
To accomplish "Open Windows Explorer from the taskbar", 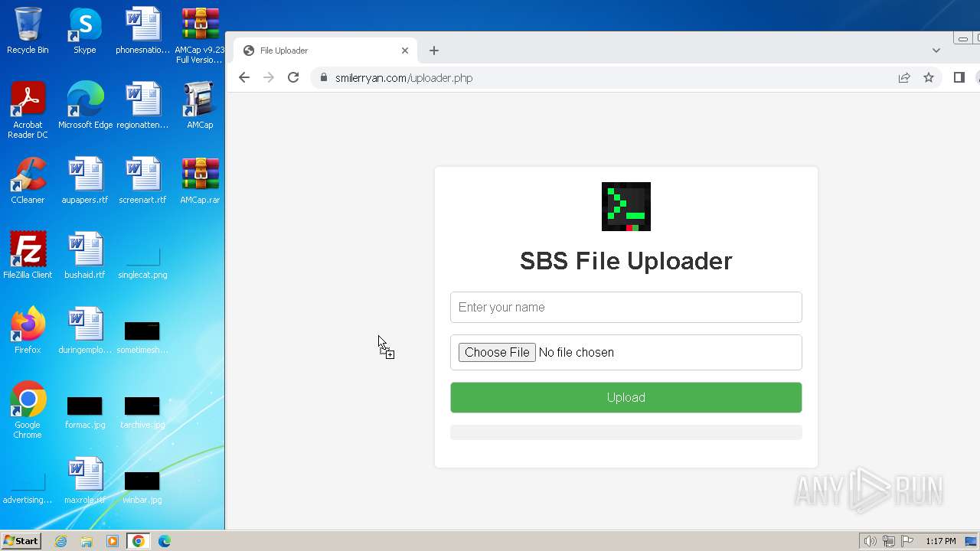I will (x=87, y=541).
